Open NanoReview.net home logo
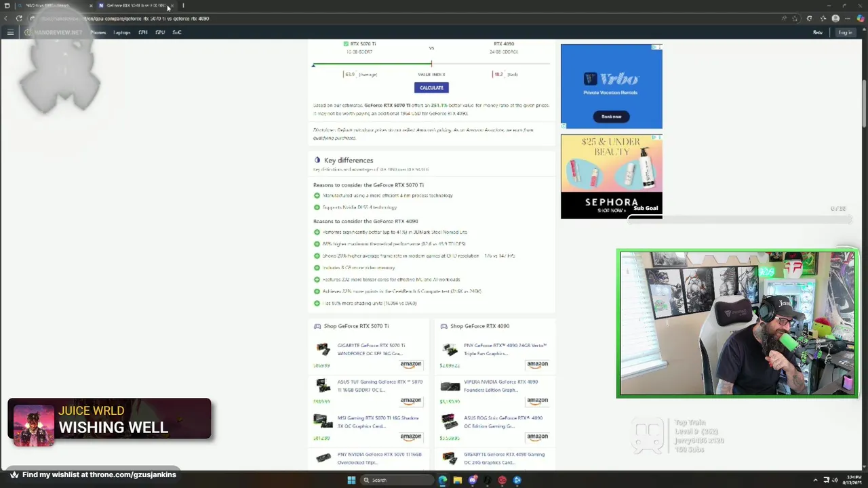 [x=54, y=33]
